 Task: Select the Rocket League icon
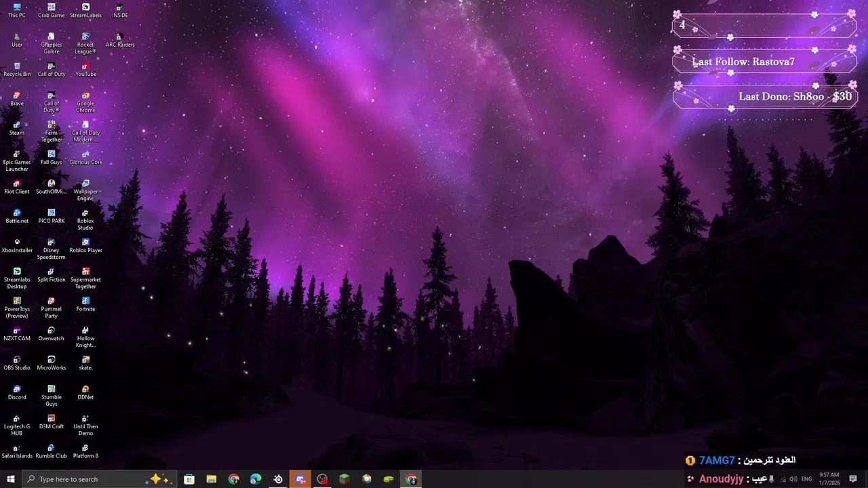[85, 43]
